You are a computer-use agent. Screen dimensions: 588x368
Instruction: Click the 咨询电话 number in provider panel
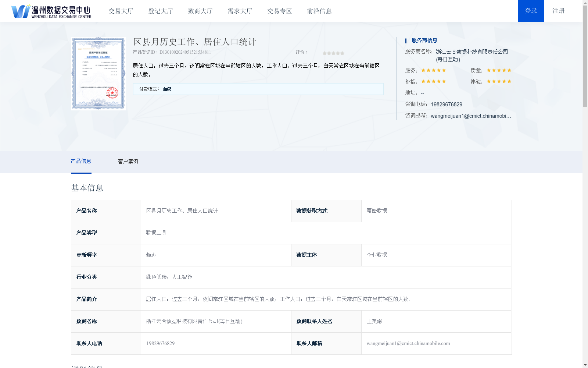coord(447,105)
